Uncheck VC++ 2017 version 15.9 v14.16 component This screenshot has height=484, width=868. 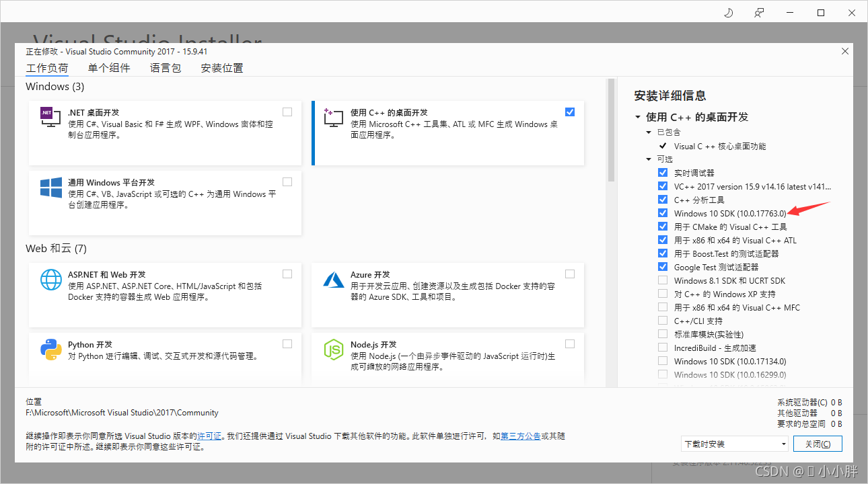coord(663,186)
